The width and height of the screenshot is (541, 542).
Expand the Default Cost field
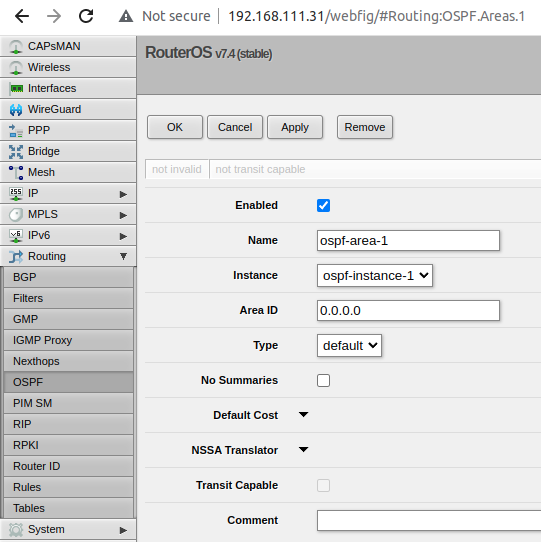(x=304, y=414)
